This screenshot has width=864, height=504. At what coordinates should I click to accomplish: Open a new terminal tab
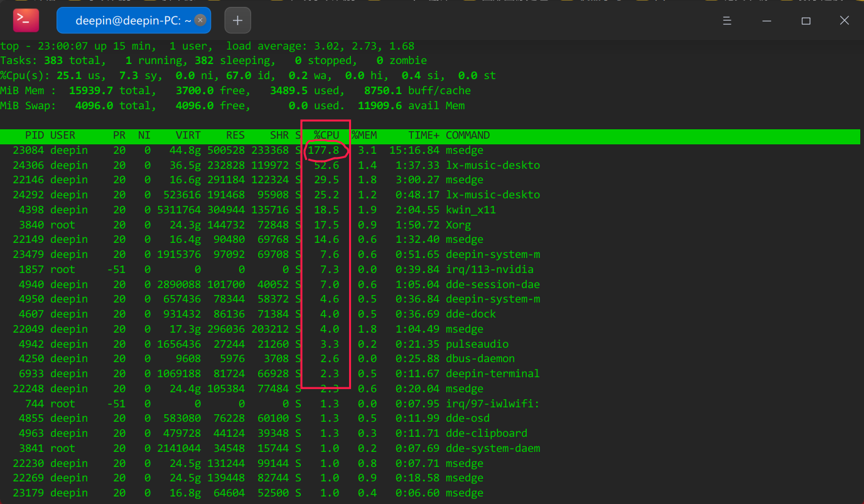coord(237,21)
